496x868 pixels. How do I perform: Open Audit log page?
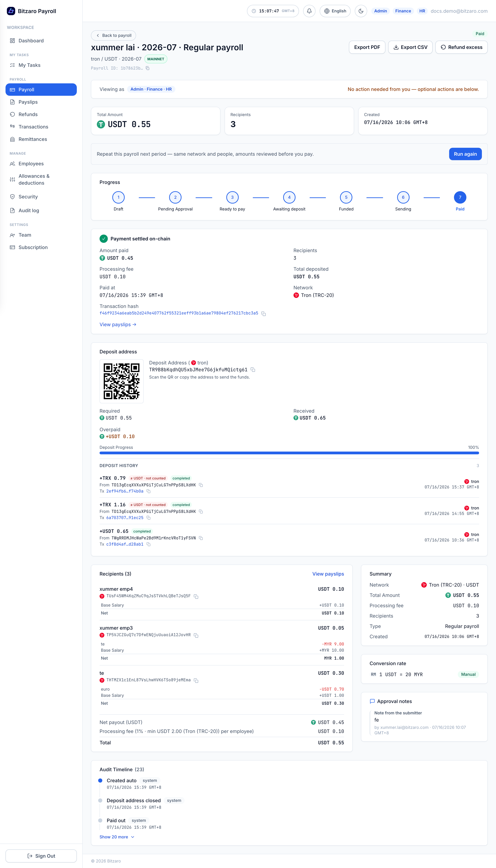[41, 210]
